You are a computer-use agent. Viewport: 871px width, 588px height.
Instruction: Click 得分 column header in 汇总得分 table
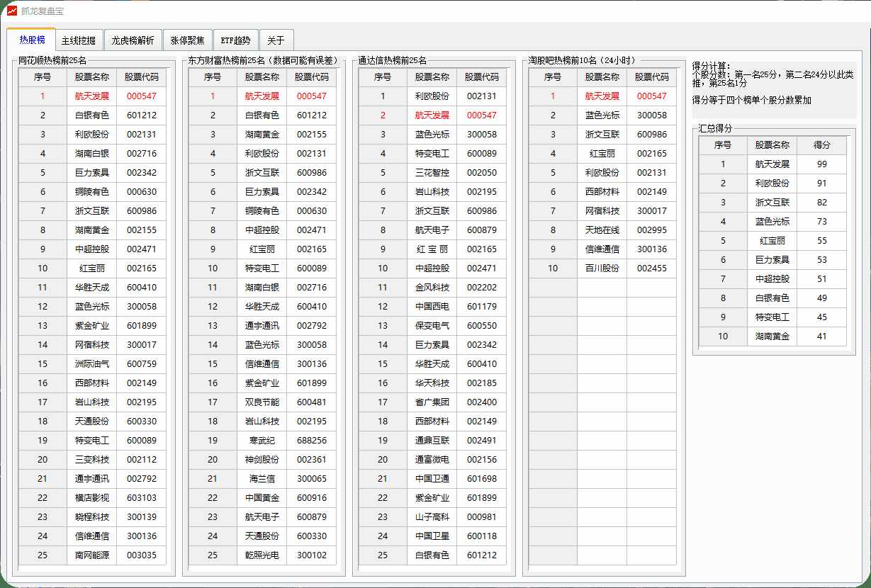click(821, 145)
